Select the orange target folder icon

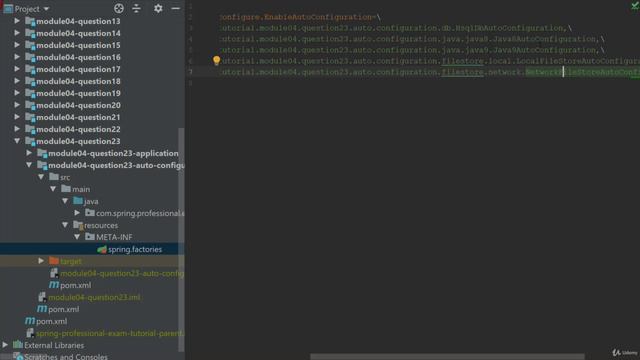pos(54,260)
